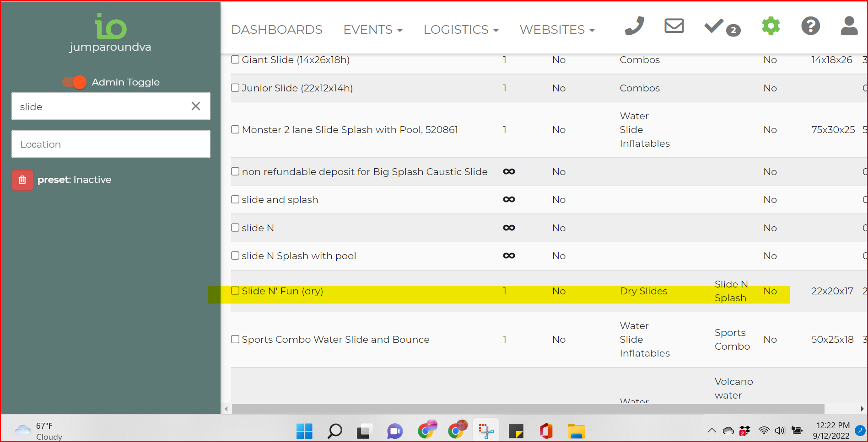
Task: Open File Explorer from the taskbar
Action: 576,431
